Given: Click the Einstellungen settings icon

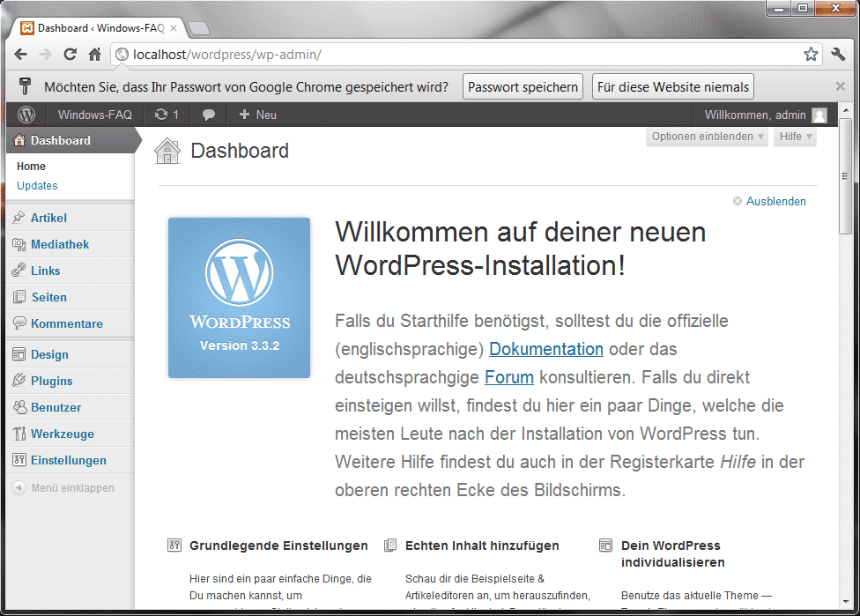Looking at the screenshot, I should click(19, 460).
